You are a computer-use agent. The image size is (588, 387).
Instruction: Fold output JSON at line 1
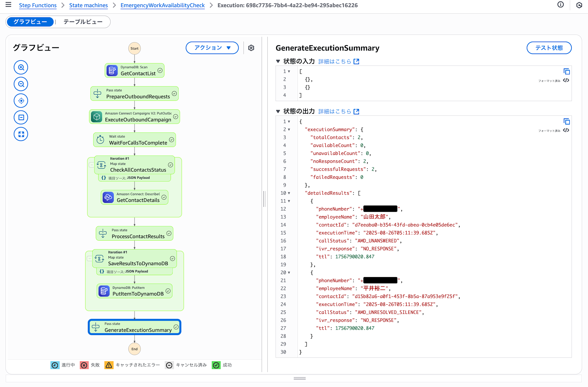[289, 122]
